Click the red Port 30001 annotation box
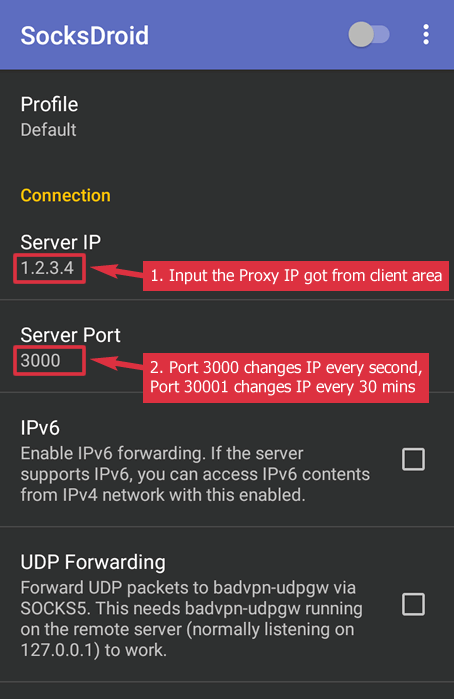This screenshot has width=454, height=699. pyautogui.click(x=286, y=378)
